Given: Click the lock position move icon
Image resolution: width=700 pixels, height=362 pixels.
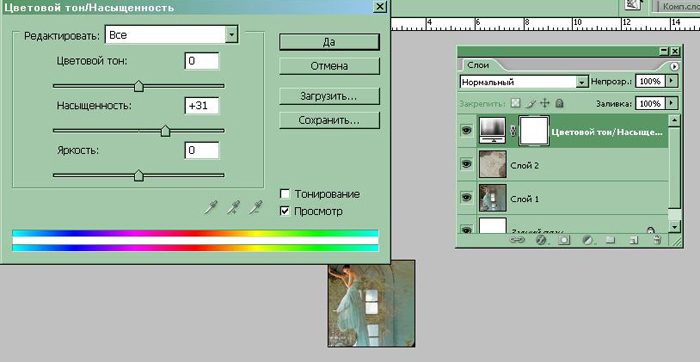Looking at the screenshot, I should coord(544,104).
